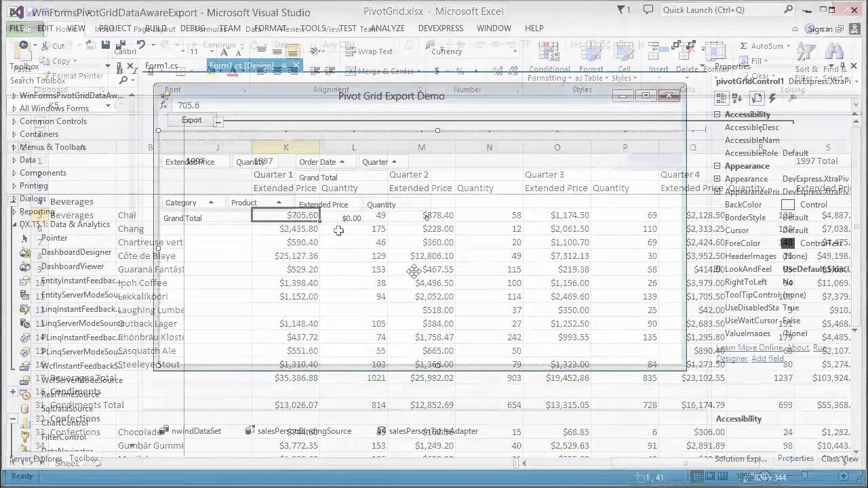The height and width of the screenshot is (488, 868).
Task: Expand the All Windows Forms group
Action: (14, 108)
